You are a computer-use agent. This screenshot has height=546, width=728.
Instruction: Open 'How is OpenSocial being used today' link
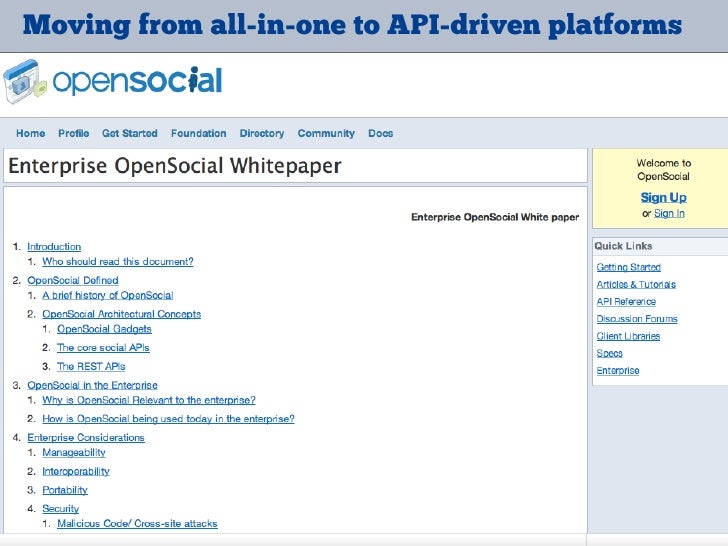[169, 419]
